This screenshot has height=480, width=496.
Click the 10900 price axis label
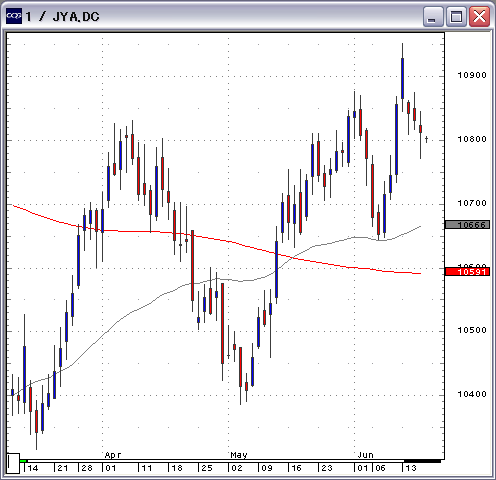472,75
